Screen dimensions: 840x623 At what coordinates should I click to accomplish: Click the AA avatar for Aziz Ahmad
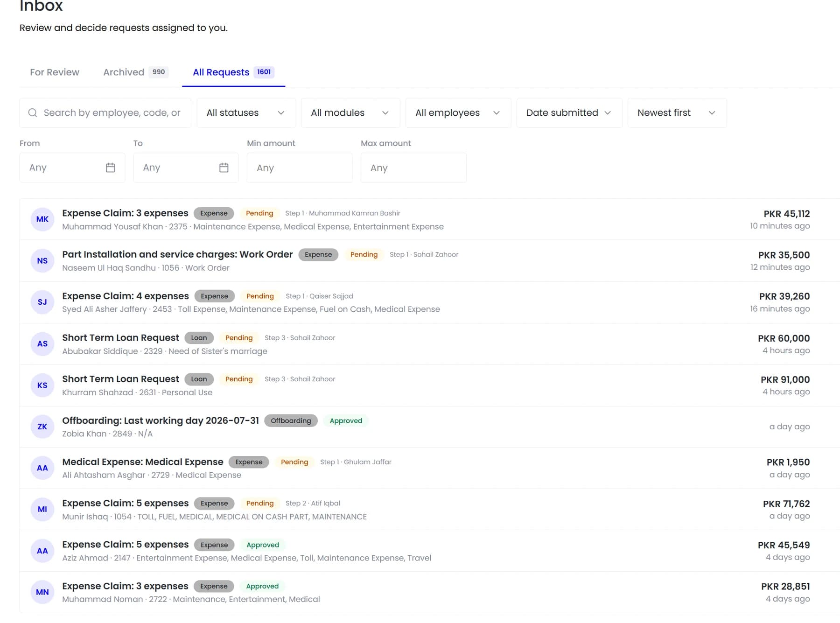42,551
